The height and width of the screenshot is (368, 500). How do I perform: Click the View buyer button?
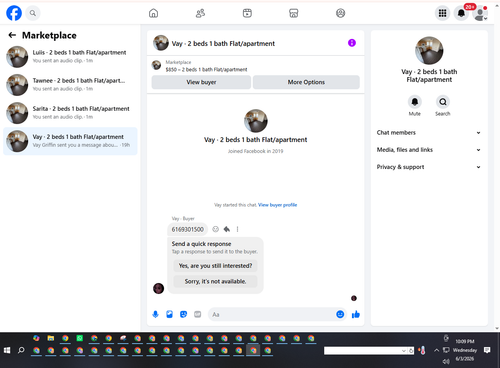pos(201,82)
